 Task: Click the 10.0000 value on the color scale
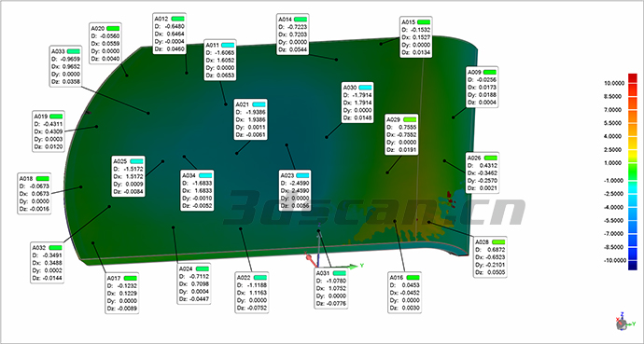tap(613, 83)
